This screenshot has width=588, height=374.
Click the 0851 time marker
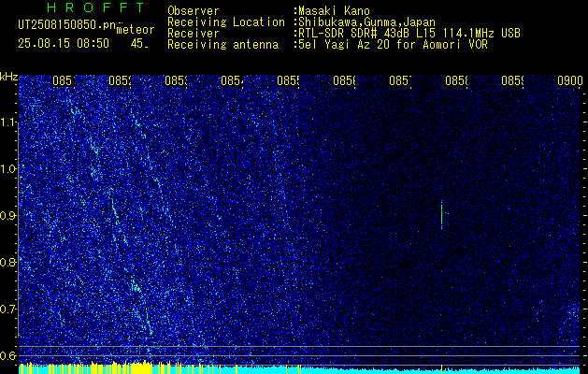[65, 81]
